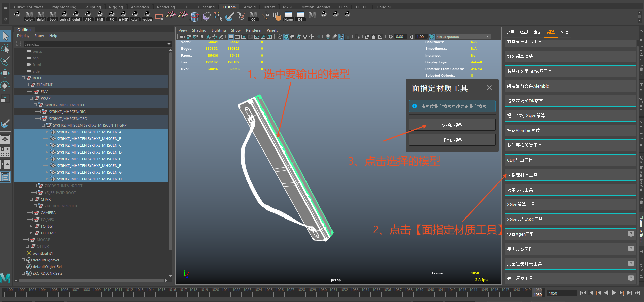The width and height of the screenshot is (644, 302).
Task: Activate the Lasso select tool
Action: [x=5, y=49]
